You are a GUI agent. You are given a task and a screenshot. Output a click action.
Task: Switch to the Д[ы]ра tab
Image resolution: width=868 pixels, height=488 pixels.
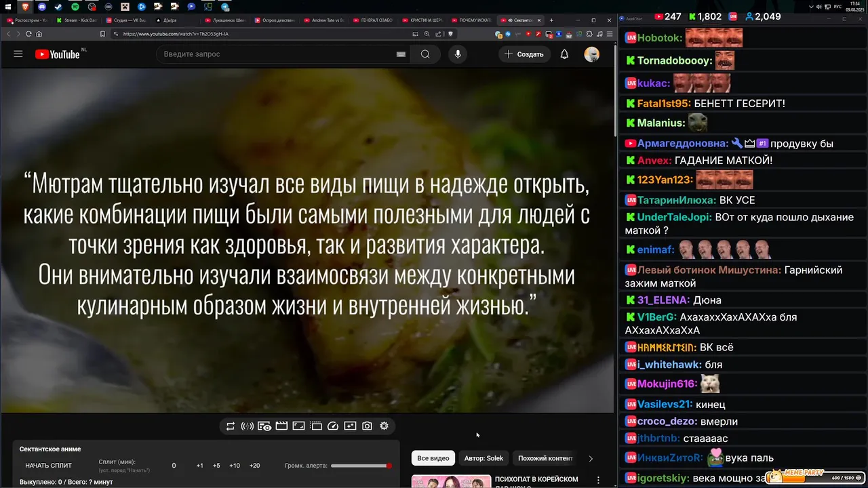(176, 20)
